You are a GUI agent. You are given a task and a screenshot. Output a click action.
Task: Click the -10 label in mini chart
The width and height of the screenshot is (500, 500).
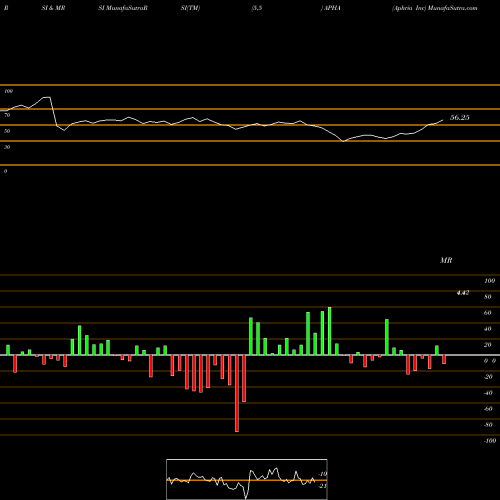click(323, 474)
